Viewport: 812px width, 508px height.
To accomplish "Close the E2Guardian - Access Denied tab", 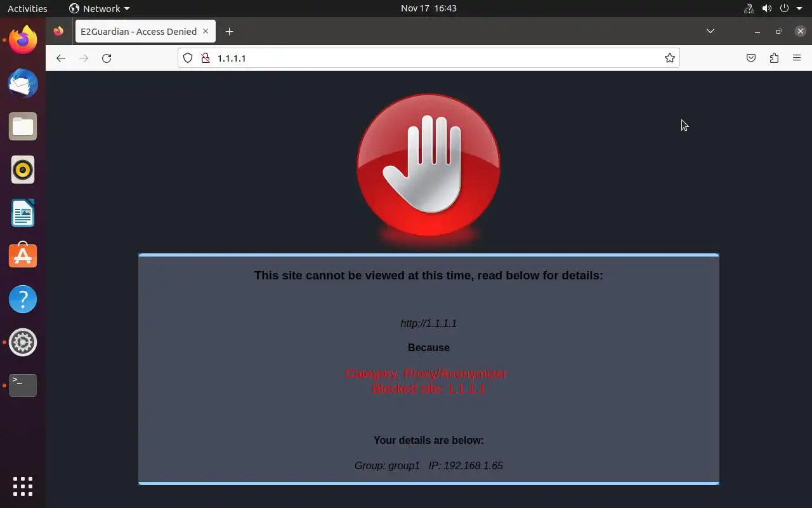I will 205,31.
